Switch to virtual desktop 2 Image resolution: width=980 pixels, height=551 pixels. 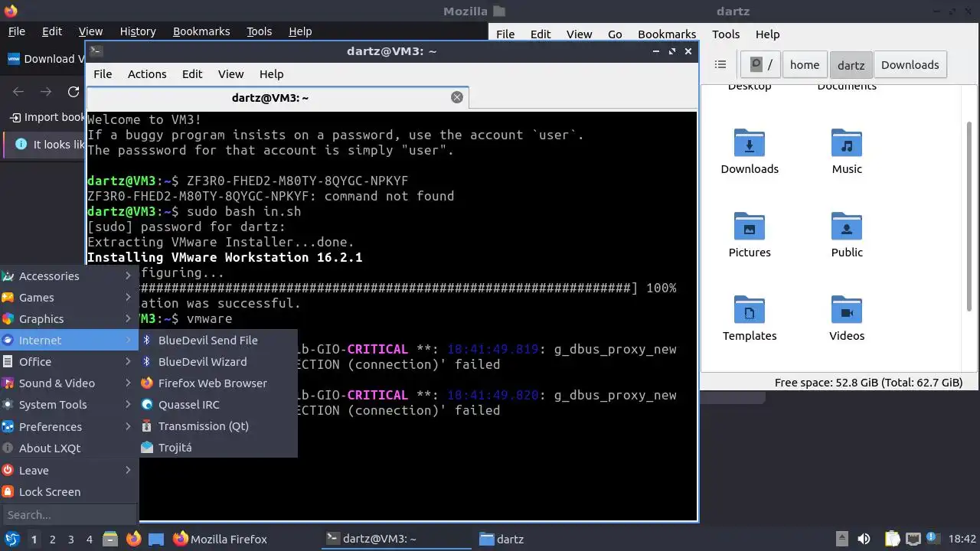[x=52, y=540]
